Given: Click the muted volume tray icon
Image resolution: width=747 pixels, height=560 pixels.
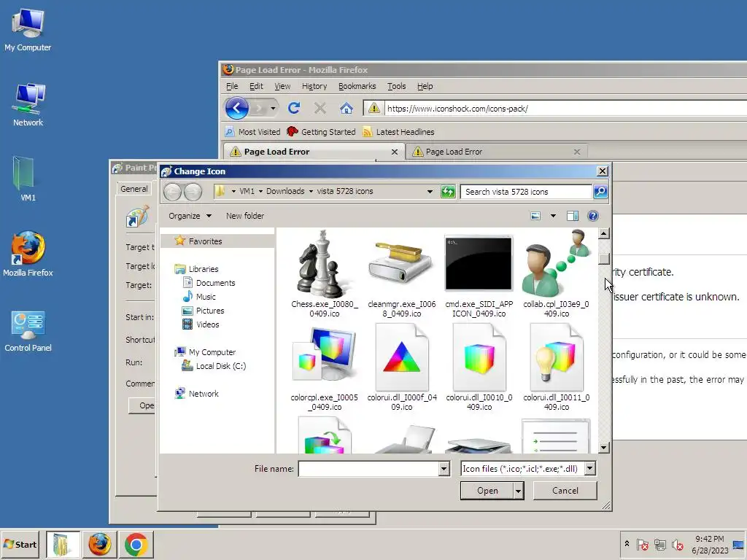Looking at the screenshot, I should pos(677,544).
